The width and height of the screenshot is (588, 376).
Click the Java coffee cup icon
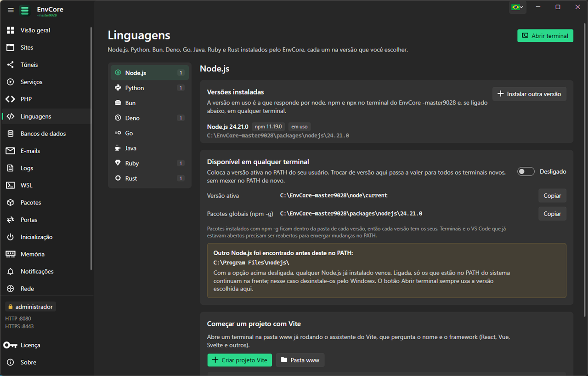(x=118, y=148)
